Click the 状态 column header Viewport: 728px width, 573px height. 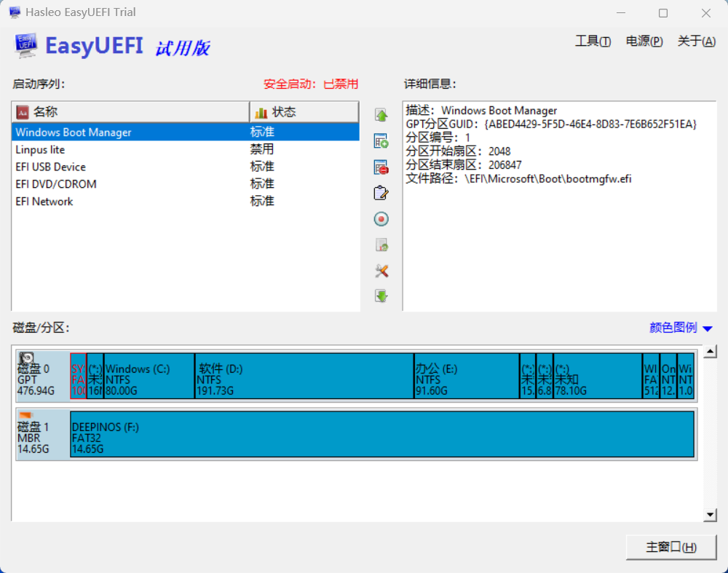click(x=304, y=112)
